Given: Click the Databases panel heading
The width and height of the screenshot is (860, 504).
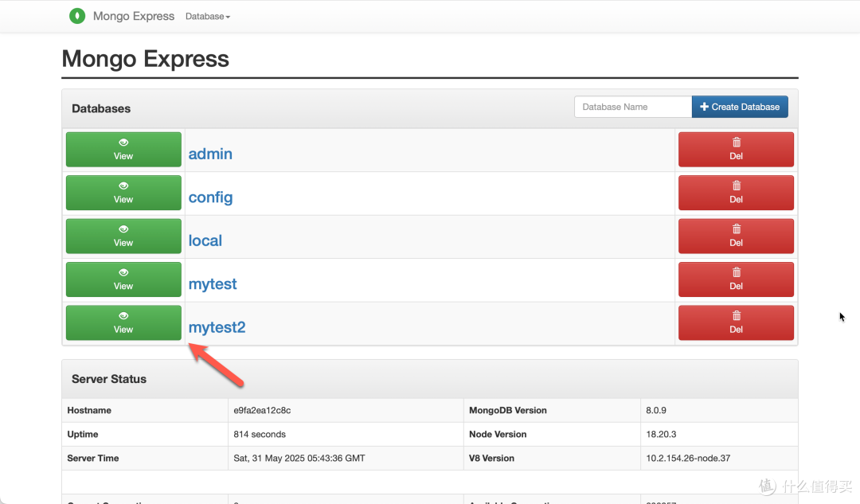Looking at the screenshot, I should (101, 108).
